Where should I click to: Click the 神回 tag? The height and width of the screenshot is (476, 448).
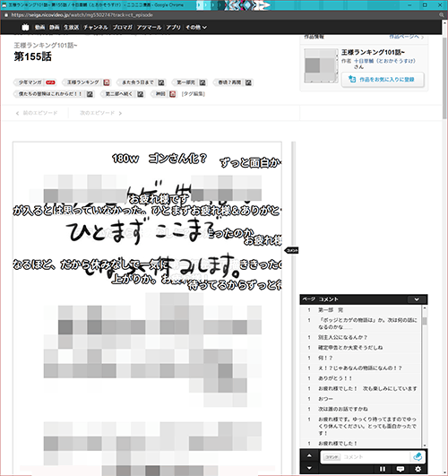click(160, 94)
